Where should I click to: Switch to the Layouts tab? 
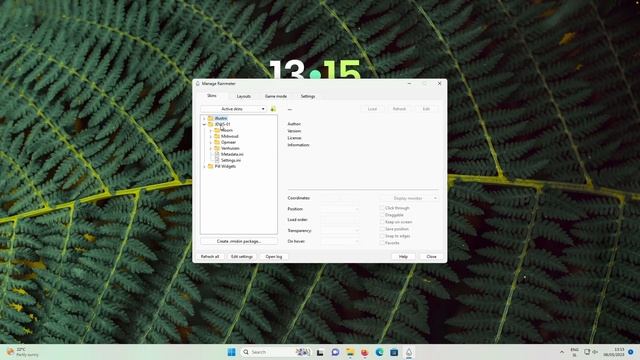pos(244,96)
